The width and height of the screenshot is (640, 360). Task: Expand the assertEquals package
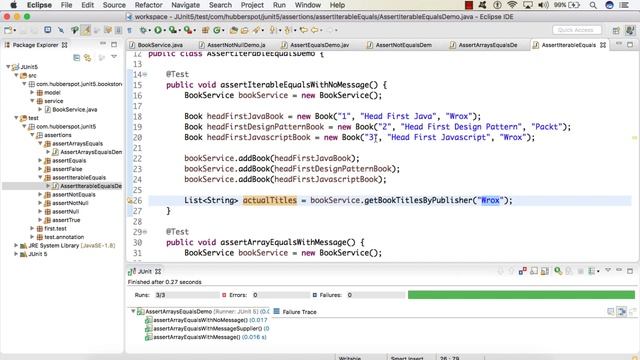[x=40, y=160]
